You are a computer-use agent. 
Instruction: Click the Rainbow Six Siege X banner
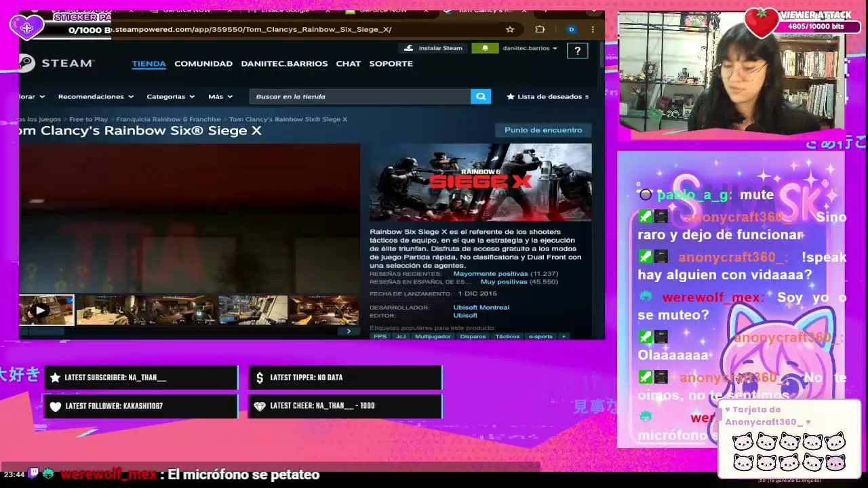click(480, 182)
